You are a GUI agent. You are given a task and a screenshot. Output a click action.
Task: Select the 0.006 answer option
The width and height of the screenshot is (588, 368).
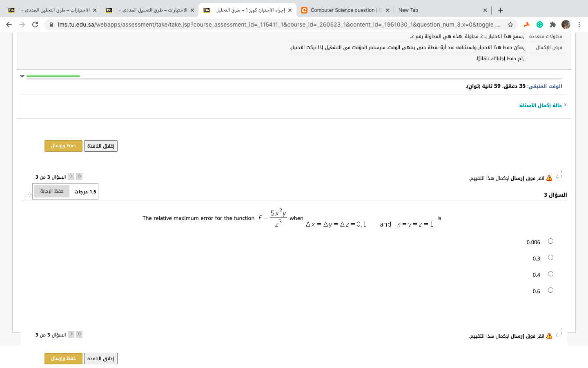point(550,241)
